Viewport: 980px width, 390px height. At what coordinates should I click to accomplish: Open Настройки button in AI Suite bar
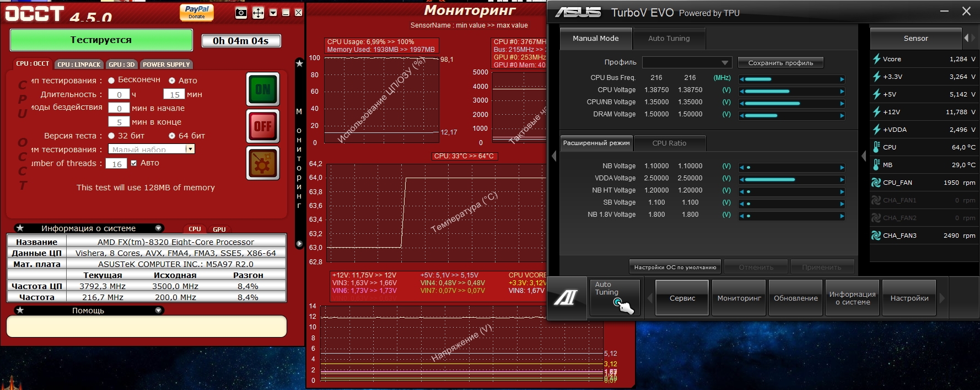(909, 298)
